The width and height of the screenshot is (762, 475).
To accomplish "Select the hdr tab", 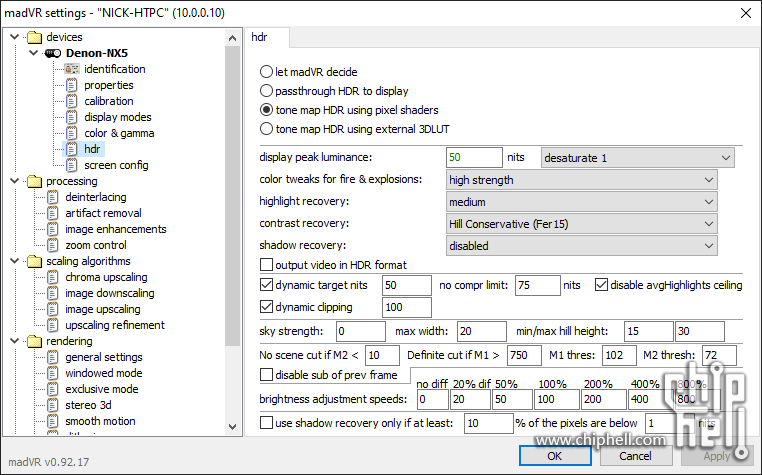I will [x=266, y=37].
